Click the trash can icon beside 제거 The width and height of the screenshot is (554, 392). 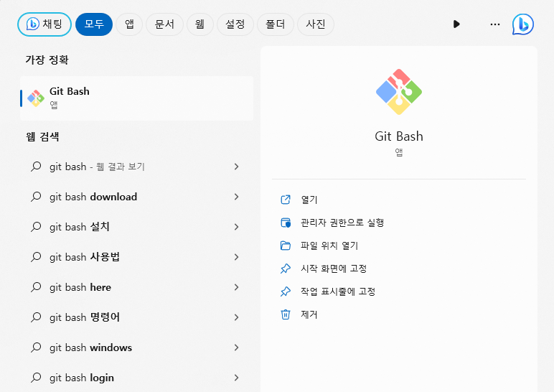coord(286,314)
